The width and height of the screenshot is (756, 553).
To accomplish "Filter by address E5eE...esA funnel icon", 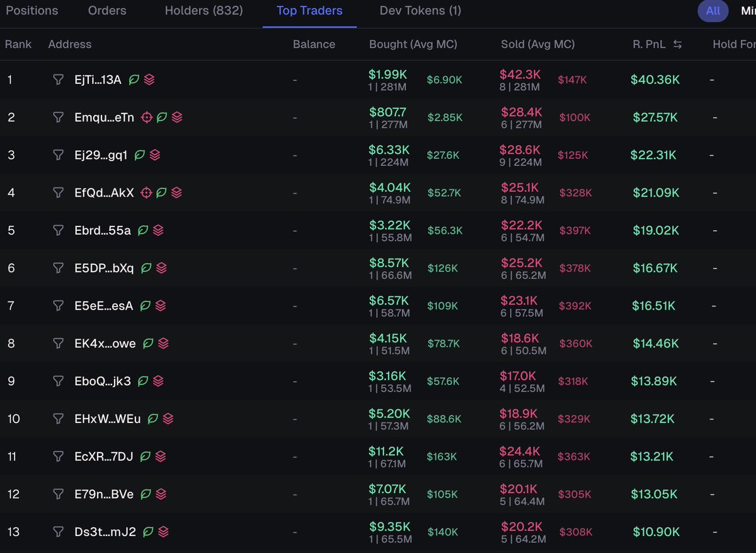I will point(59,306).
